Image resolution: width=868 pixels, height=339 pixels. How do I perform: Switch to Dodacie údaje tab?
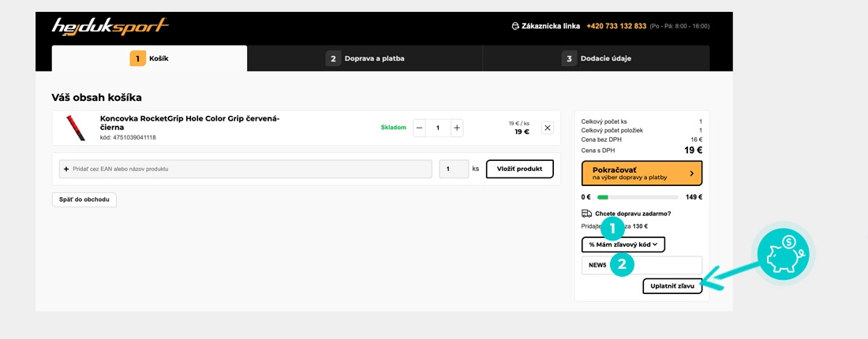click(597, 58)
